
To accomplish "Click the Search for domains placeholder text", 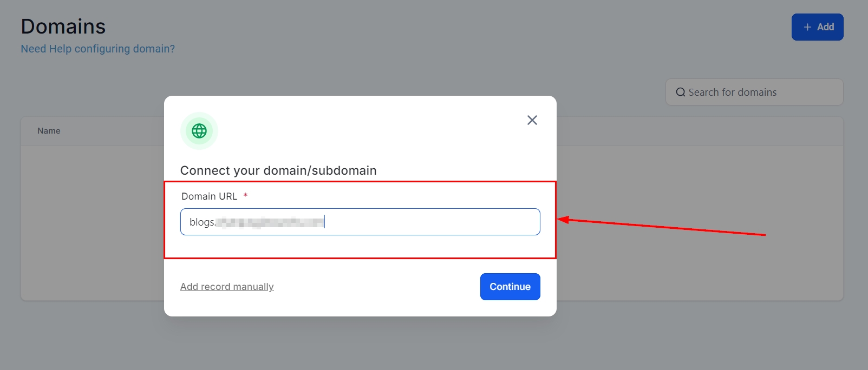I will click(732, 93).
